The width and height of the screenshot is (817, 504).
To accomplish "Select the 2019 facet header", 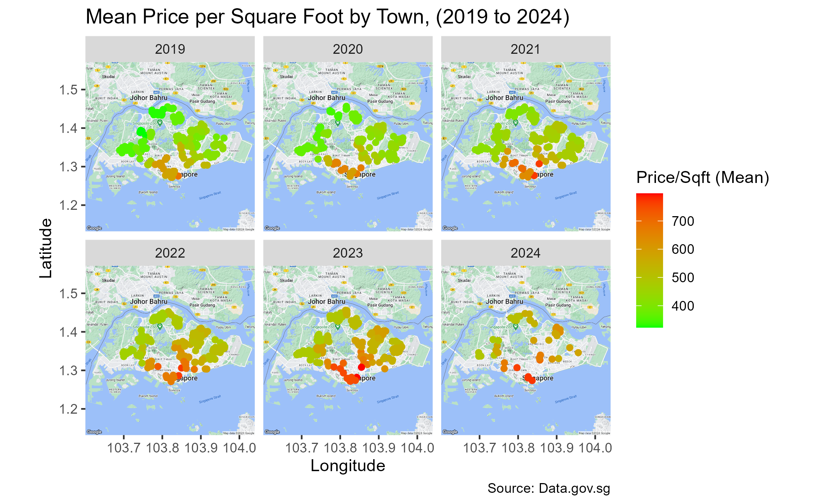I will 170,49.
